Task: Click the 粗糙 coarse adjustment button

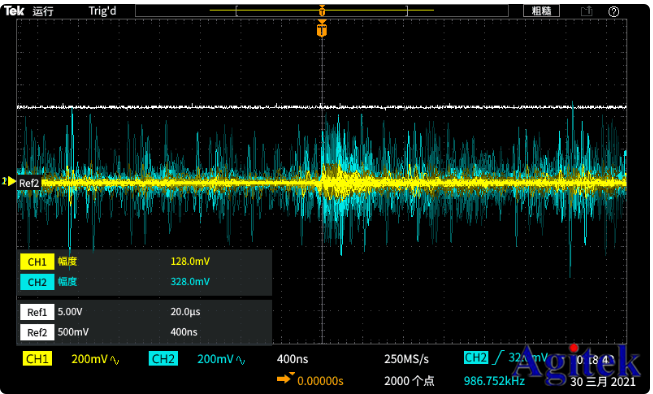Action: click(x=541, y=11)
